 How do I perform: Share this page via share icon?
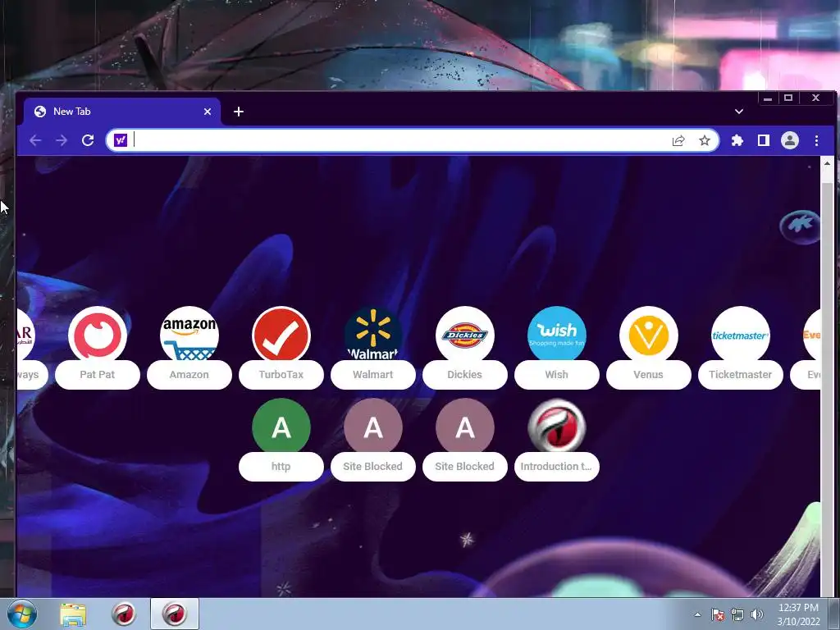click(678, 140)
